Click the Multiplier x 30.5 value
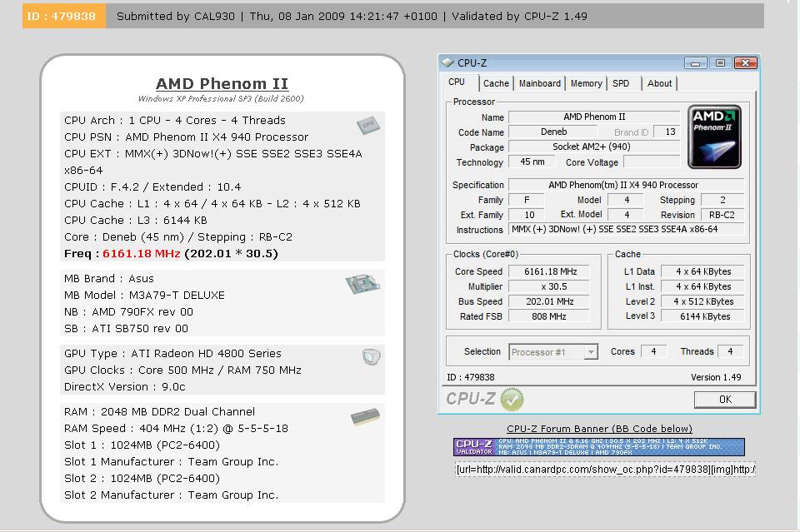The width and height of the screenshot is (800, 532). coord(550,286)
